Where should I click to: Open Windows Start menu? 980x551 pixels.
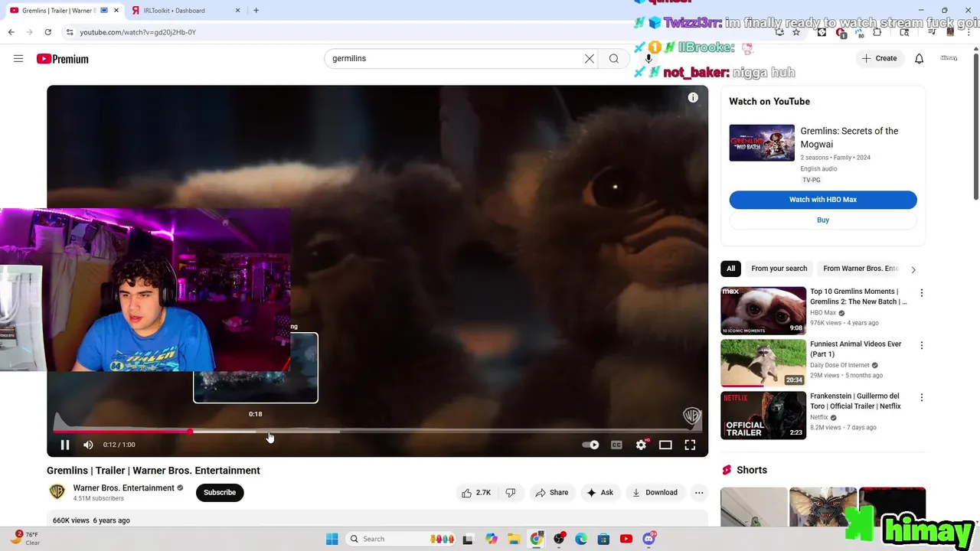332,539
